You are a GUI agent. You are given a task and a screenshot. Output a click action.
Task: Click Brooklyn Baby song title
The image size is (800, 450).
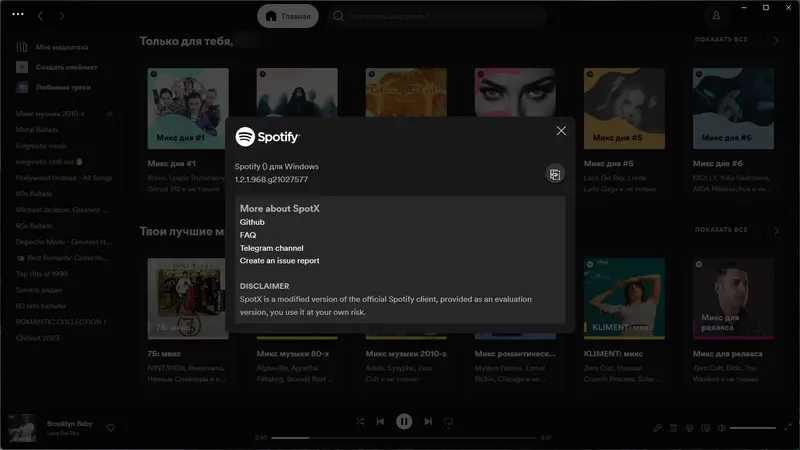pyautogui.click(x=69, y=423)
